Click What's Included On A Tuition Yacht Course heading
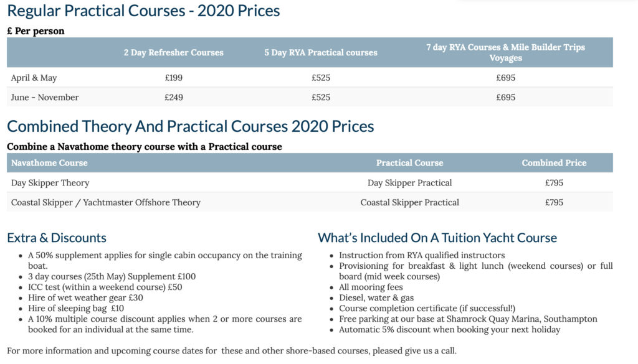 (x=437, y=238)
